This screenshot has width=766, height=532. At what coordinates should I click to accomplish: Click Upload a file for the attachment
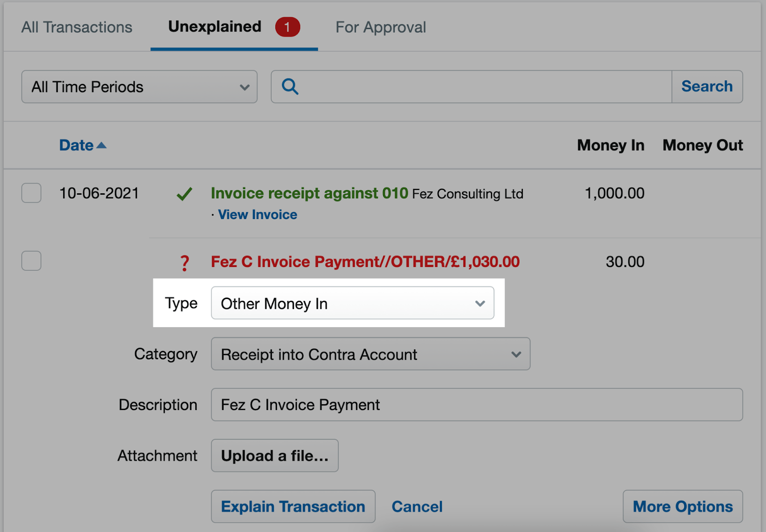pos(274,455)
